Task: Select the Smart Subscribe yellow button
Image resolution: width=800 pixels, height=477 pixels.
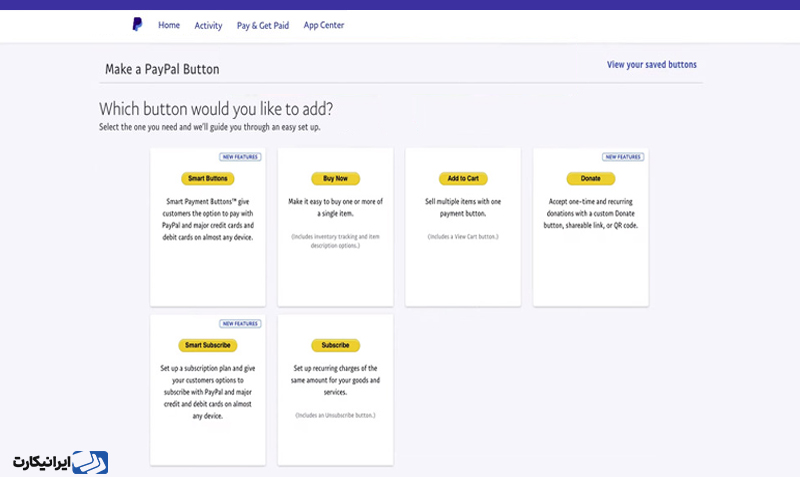Action: [x=208, y=345]
